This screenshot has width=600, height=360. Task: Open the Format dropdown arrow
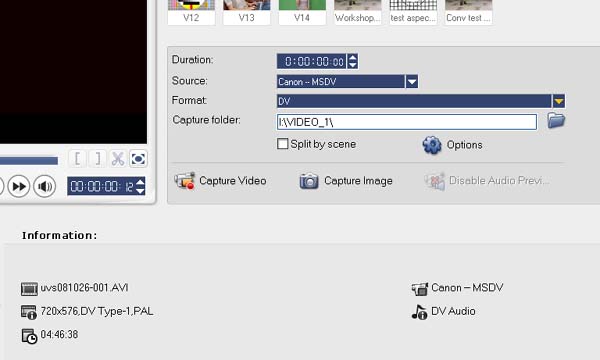559,101
